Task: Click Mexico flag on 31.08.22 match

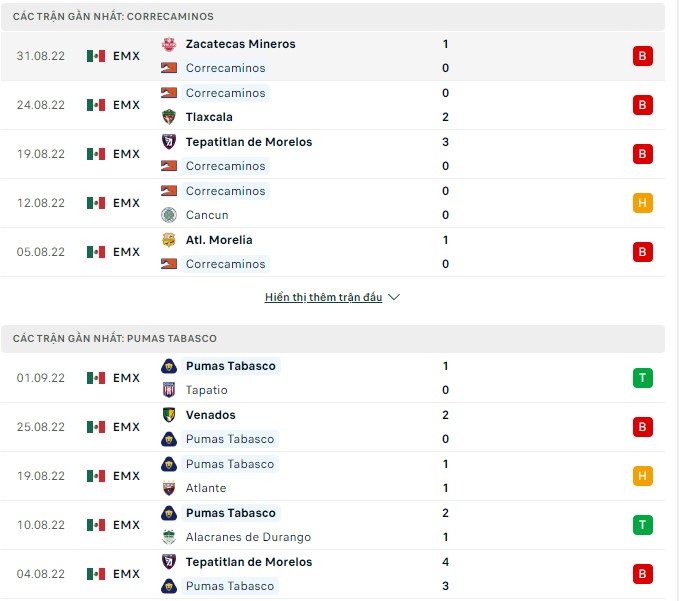Action: 96,56
